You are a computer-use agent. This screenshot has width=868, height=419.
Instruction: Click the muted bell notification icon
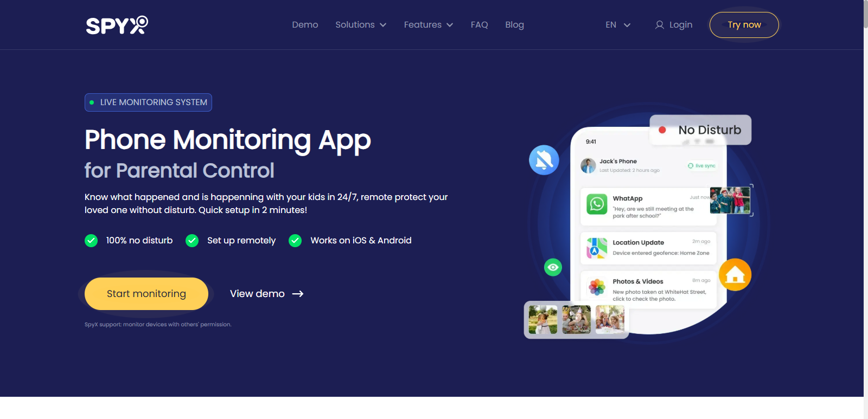(x=544, y=160)
